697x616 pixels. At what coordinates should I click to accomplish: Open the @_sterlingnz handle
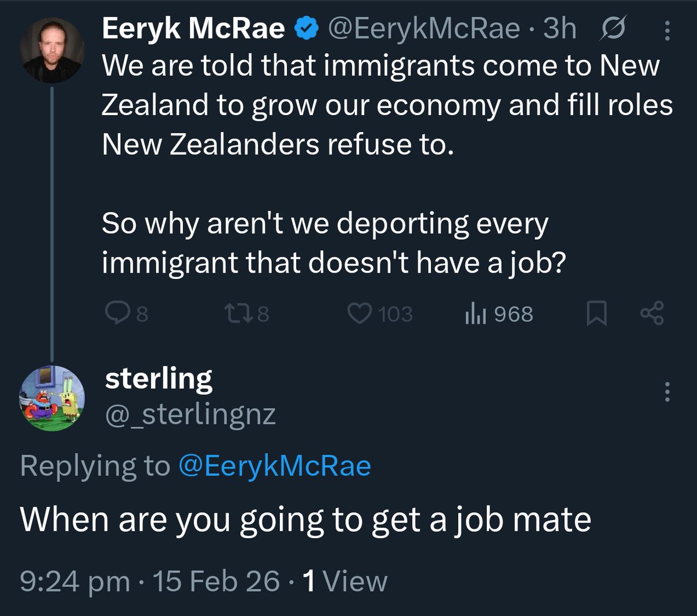point(190,414)
